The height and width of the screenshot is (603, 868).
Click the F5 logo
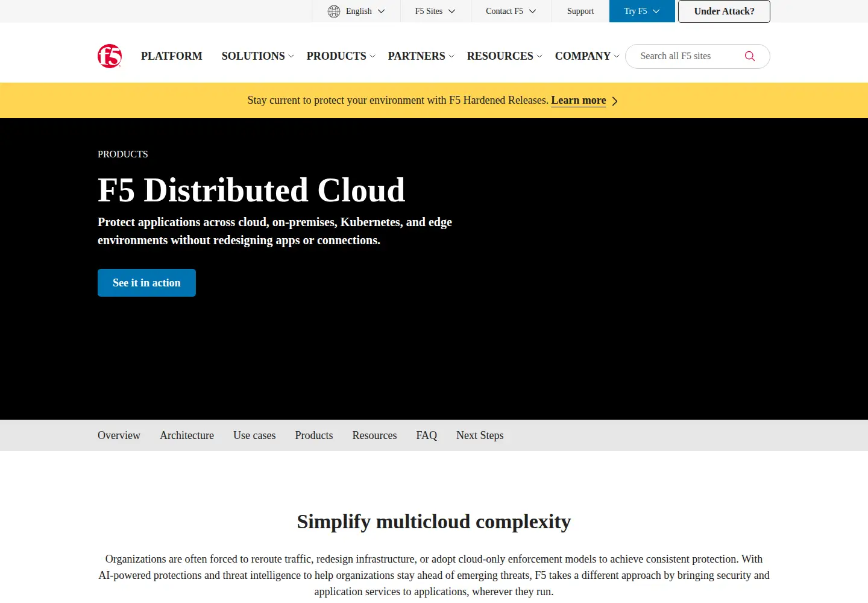point(110,56)
